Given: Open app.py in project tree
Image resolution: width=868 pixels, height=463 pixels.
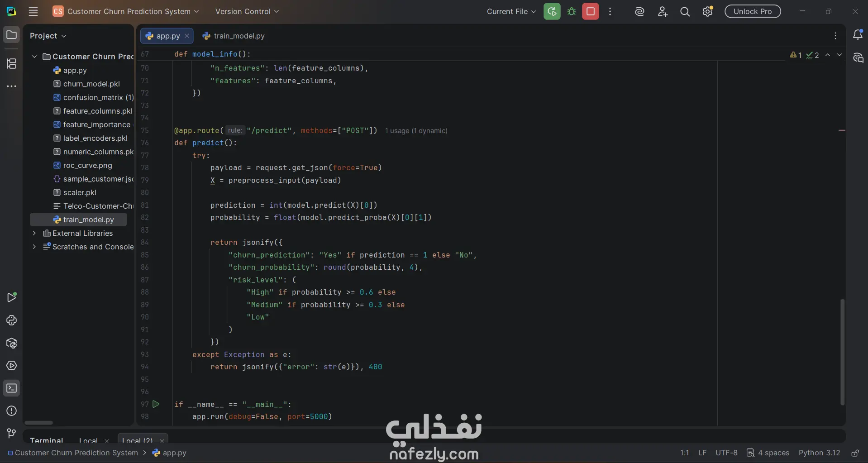Looking at the screenshot, I should pos(75,70).
